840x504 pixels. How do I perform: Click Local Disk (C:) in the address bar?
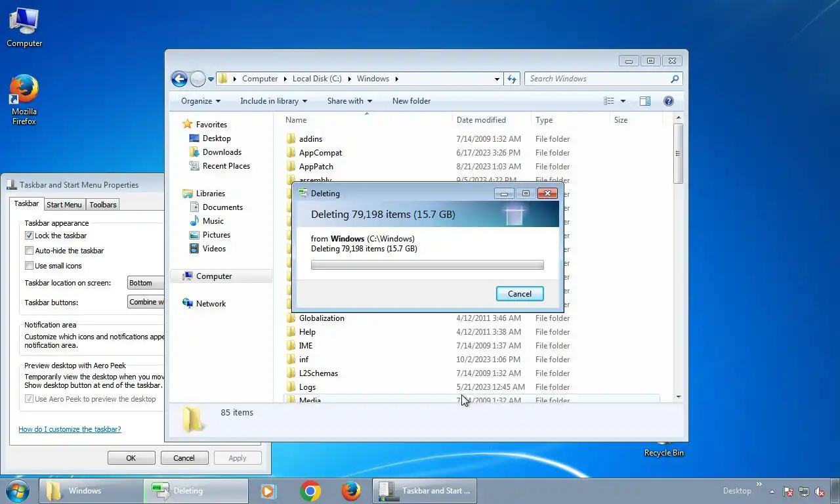tap(317, 79)
